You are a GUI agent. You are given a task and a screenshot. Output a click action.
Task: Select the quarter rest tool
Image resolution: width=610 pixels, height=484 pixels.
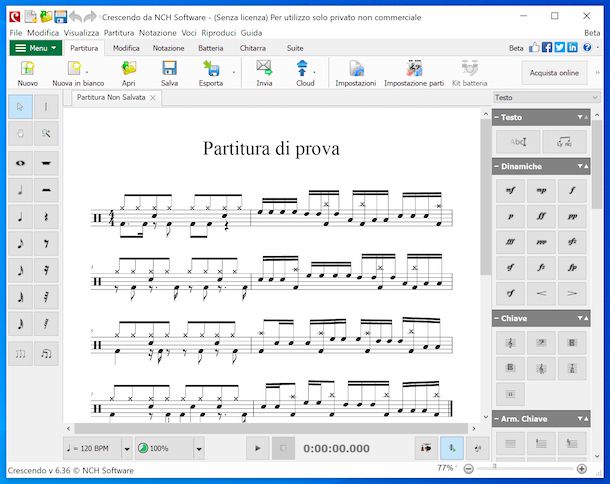click(46, 217)
